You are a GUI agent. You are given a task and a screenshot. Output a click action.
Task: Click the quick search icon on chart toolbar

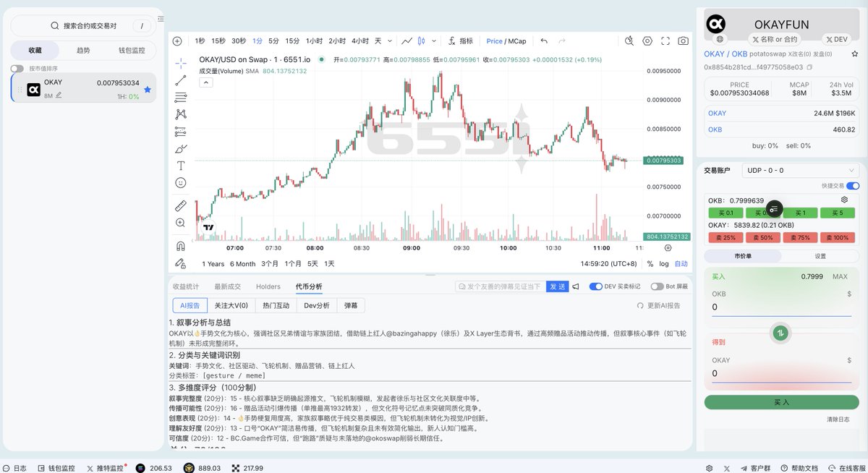pos(629,41)
